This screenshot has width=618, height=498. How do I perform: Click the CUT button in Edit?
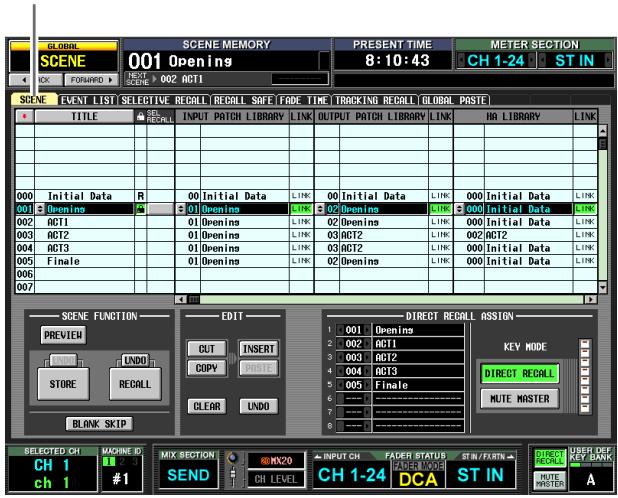(207, 349)
